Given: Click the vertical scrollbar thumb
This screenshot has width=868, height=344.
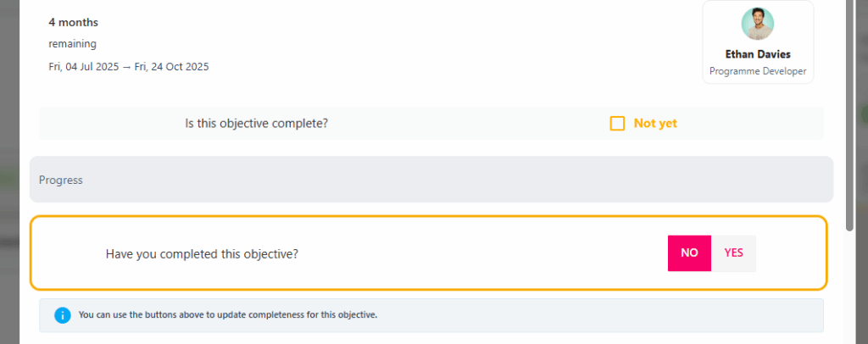Looking at the screenshot, I should coord(849,115).
